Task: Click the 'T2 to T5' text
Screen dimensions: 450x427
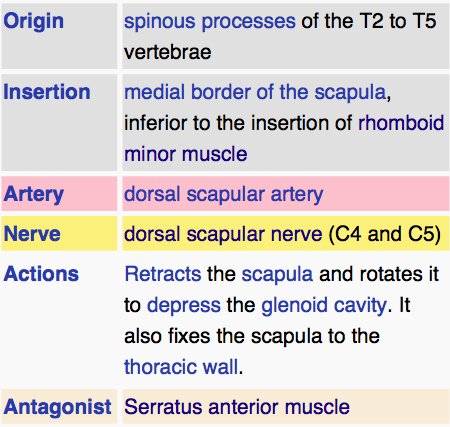Action: 398,21
